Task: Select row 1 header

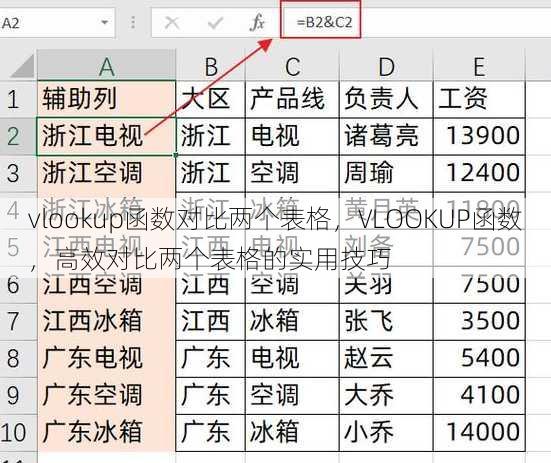Action: coord(18,99)
